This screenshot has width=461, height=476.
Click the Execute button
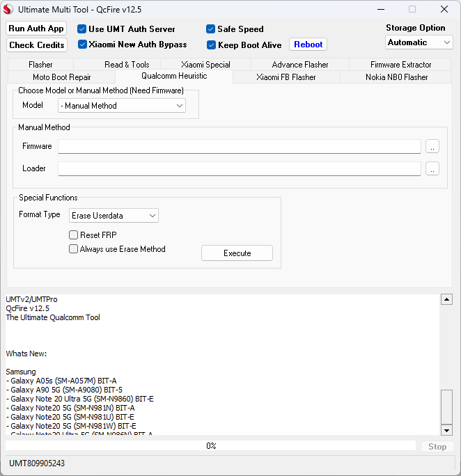pyautogui.click(x=237, y=253)
